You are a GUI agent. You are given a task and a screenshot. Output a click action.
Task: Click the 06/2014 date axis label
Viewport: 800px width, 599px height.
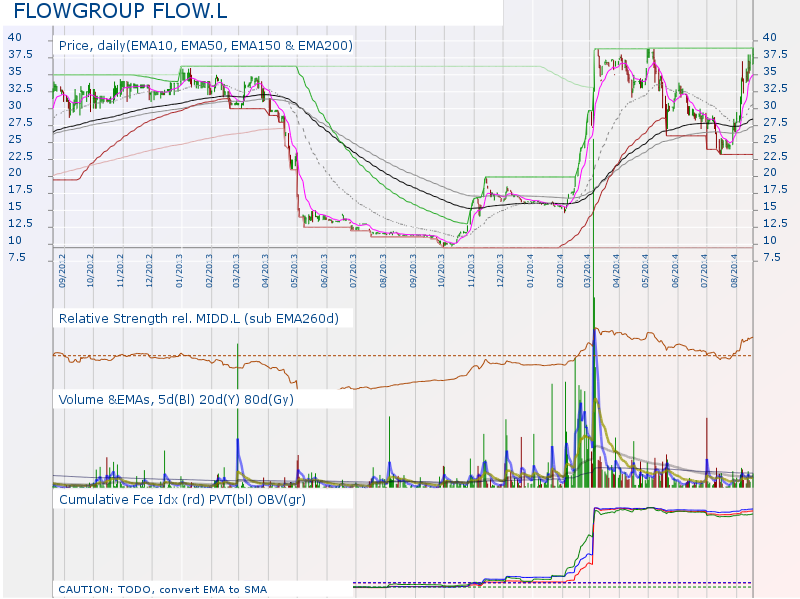(x=675, y=271)
